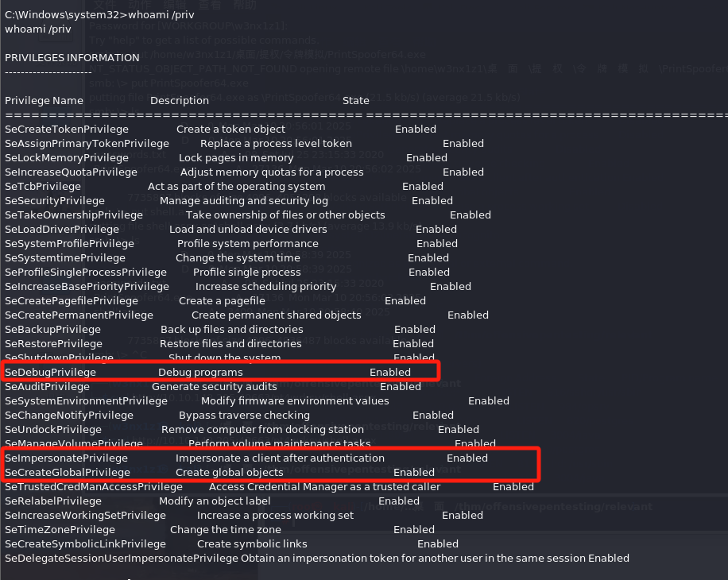The width and height of the screenshot is (728, 580).
Task: Click 'Modify an object label' description
Action: (x=215, y=501)
